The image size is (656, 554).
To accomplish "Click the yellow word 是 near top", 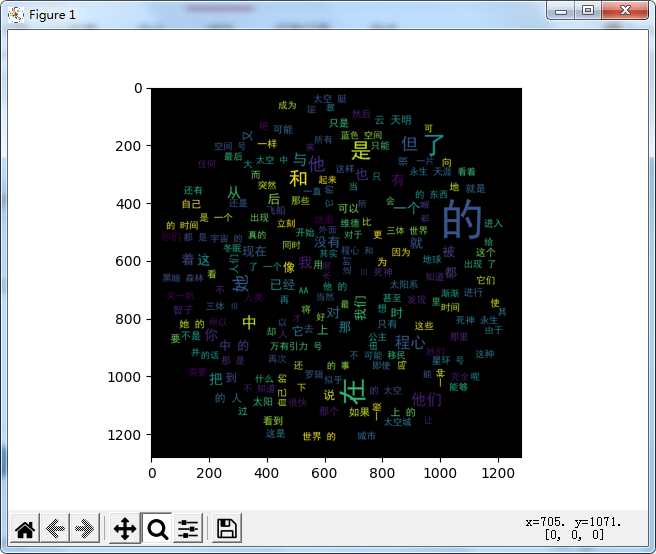I will tap(361, 150).
